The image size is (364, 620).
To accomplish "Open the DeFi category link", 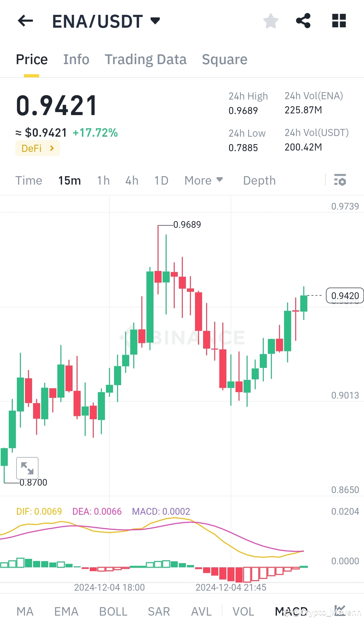I will (37, 148).
